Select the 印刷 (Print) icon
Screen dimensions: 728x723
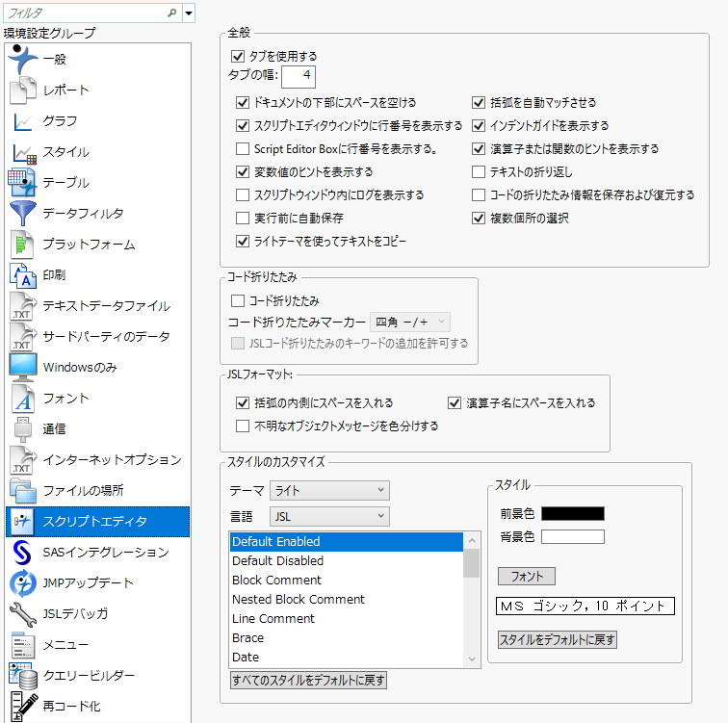point(22,275)
